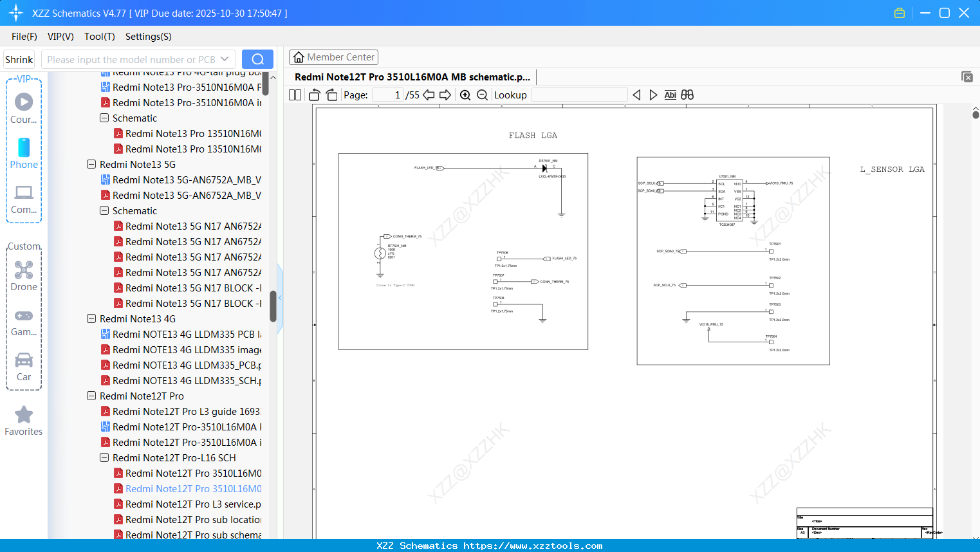This screenshot has width=980, height=552.
Task: Toggle the Abi case-sensitive lookup option
Action: [x=670, y=95]
